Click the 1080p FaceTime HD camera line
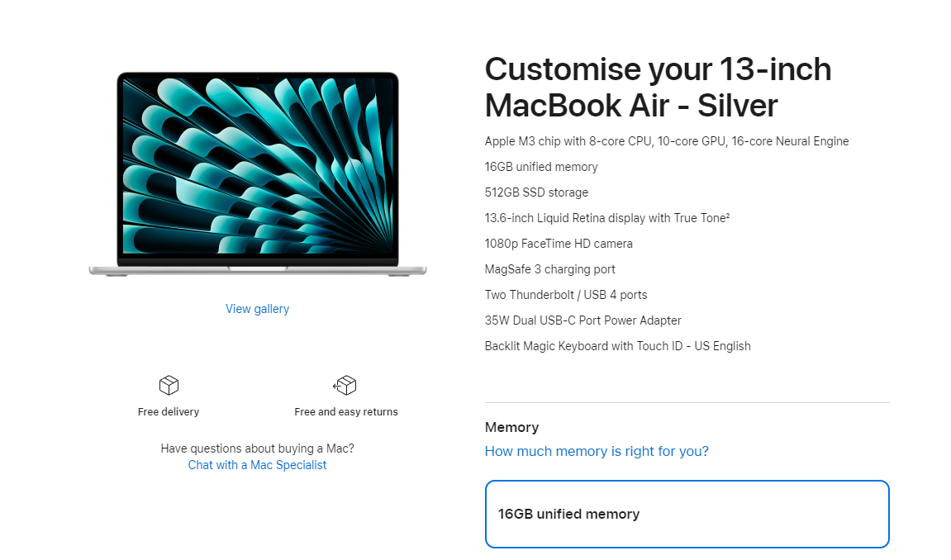 (x=559, y=244)
